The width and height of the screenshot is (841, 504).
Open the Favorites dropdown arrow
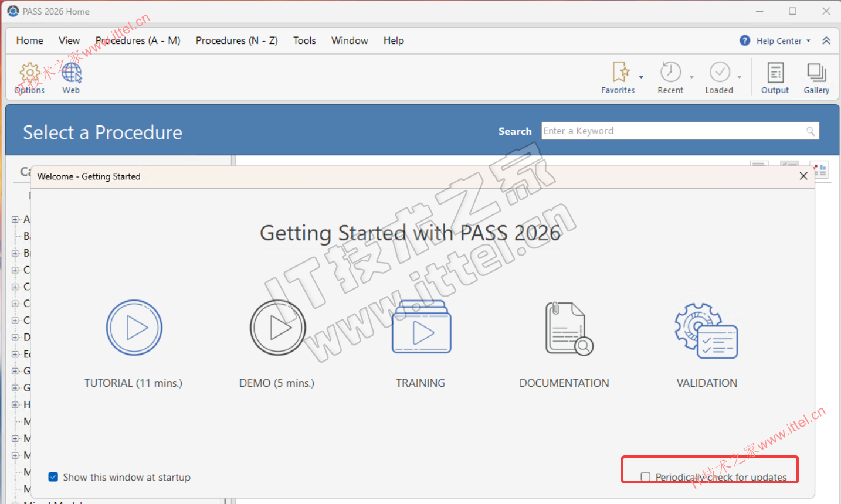(641, 77)
